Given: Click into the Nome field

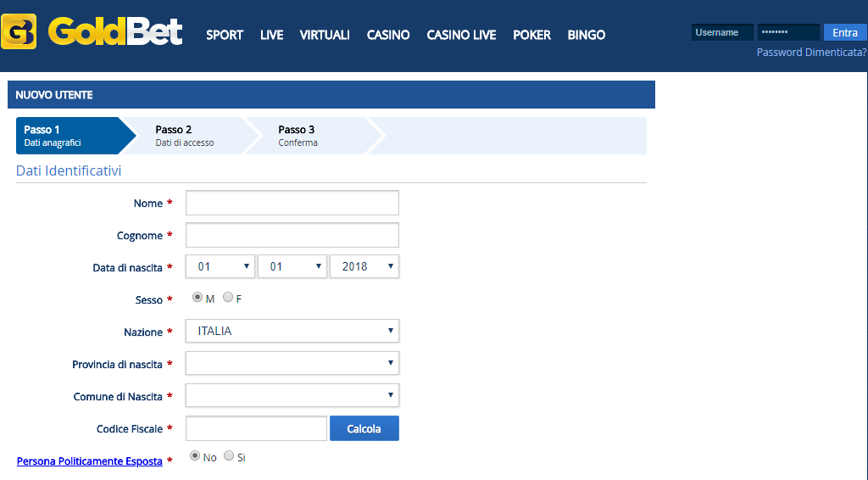Looking at the screenshot, I should tap(292, 204).
